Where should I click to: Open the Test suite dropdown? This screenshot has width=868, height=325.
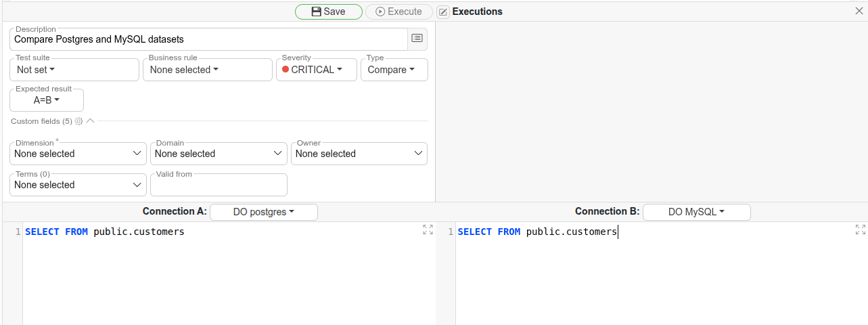pyautogui.click(x=74, y=70)
